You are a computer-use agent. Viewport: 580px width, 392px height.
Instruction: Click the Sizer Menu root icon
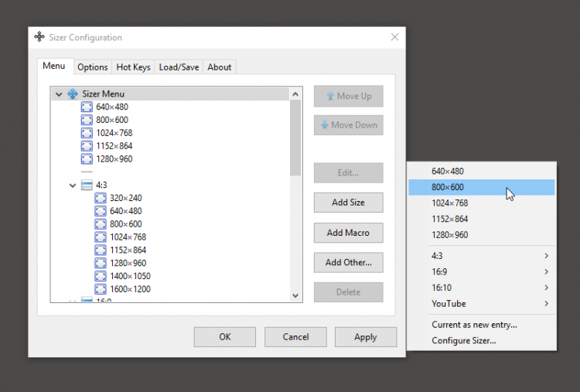tap(73, 94)
